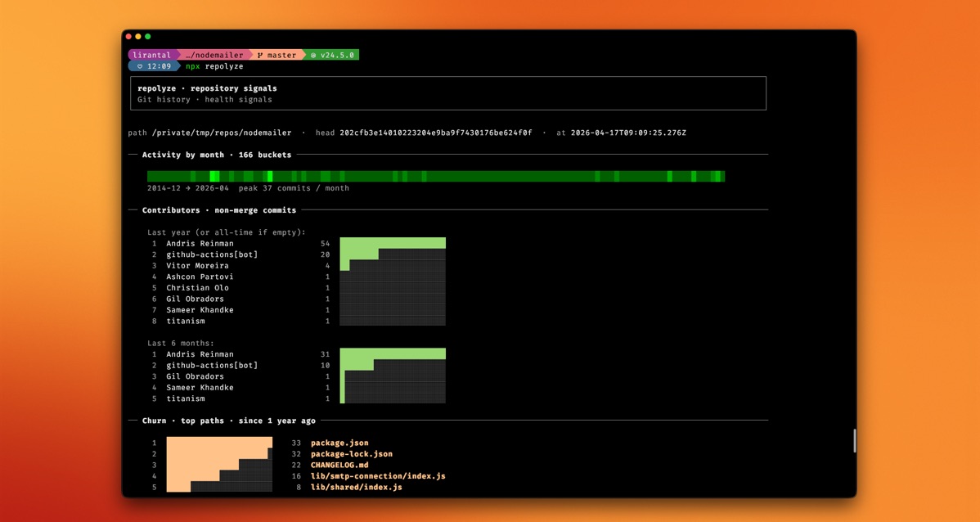Click the monthly activity heatmap bar
The height and width of the screenshot is (522, 980).
[435, 176]
